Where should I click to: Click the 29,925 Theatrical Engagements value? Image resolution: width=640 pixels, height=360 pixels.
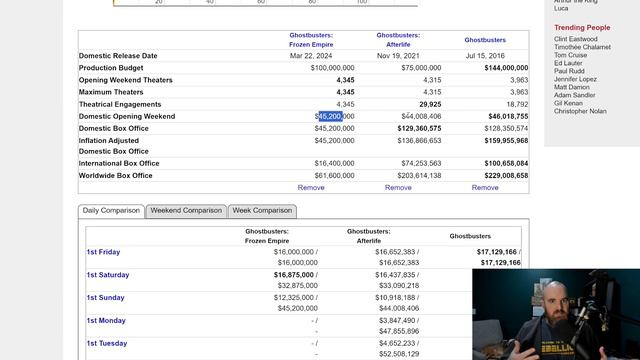[430, 104]
